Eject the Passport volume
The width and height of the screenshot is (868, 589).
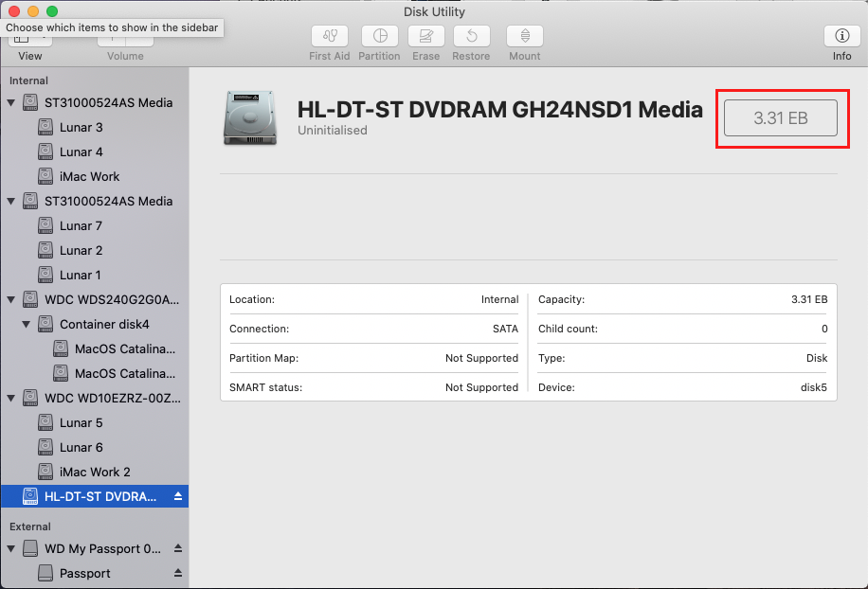178,574
